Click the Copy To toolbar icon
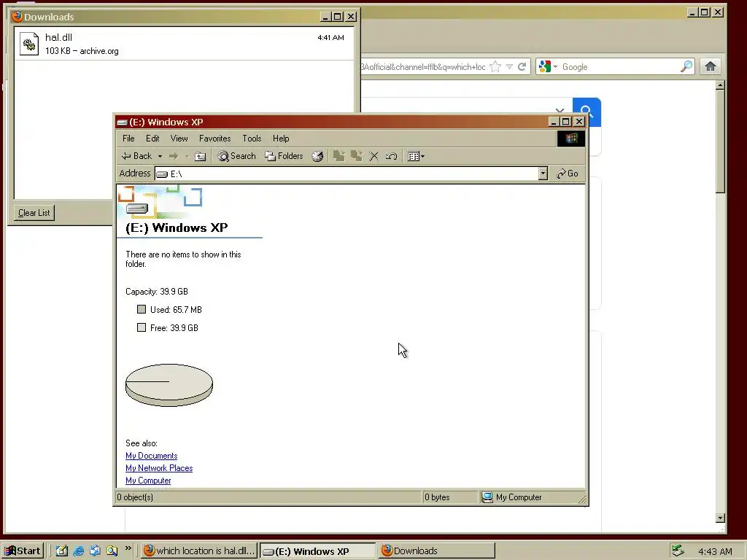 click(x=356, y=156)
